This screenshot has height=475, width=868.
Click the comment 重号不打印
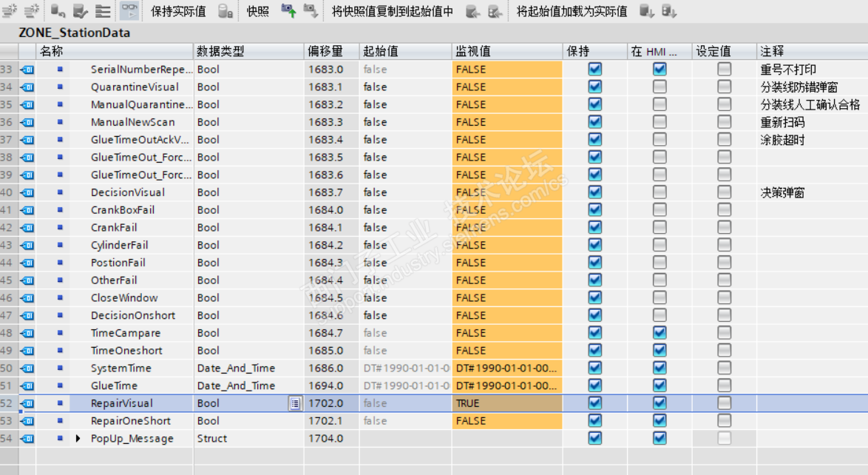pos(787,70)
